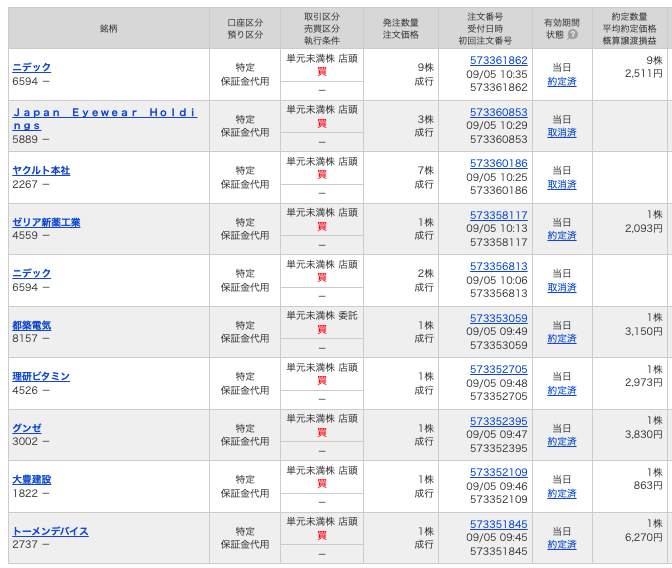The width and height of the screenshot is (672, 568).
Task: Click the 3株 order quantity cell
Action: point(426,119)
